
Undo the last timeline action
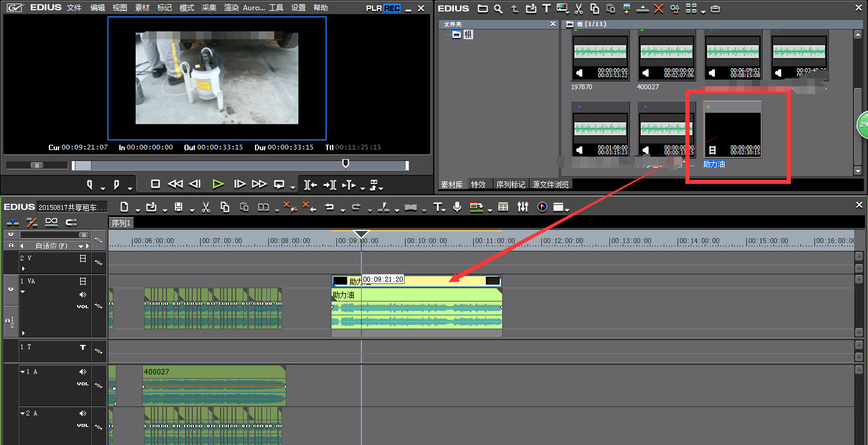[329, 207]
